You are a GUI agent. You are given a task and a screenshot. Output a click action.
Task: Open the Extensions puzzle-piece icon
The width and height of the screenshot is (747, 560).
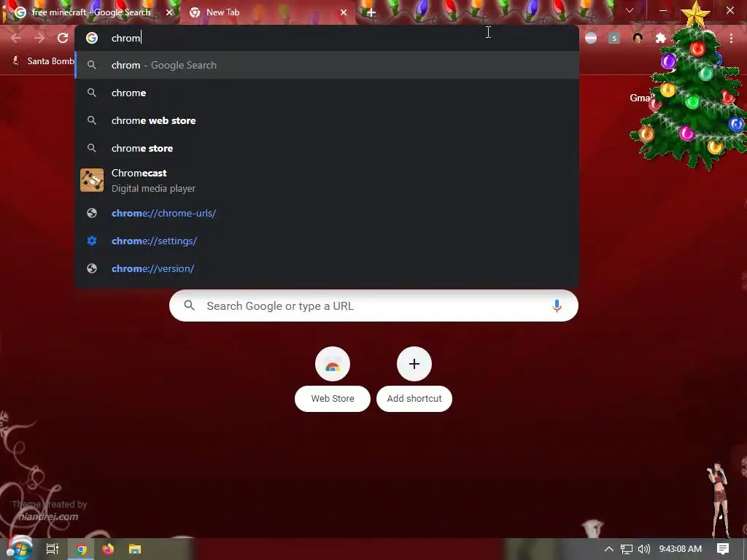[x=660, y=38]
